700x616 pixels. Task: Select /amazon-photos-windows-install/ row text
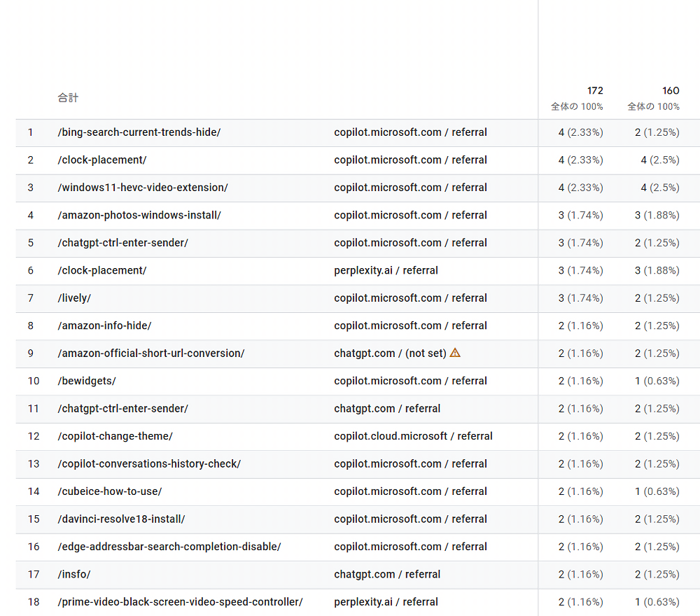pos(139,215)
